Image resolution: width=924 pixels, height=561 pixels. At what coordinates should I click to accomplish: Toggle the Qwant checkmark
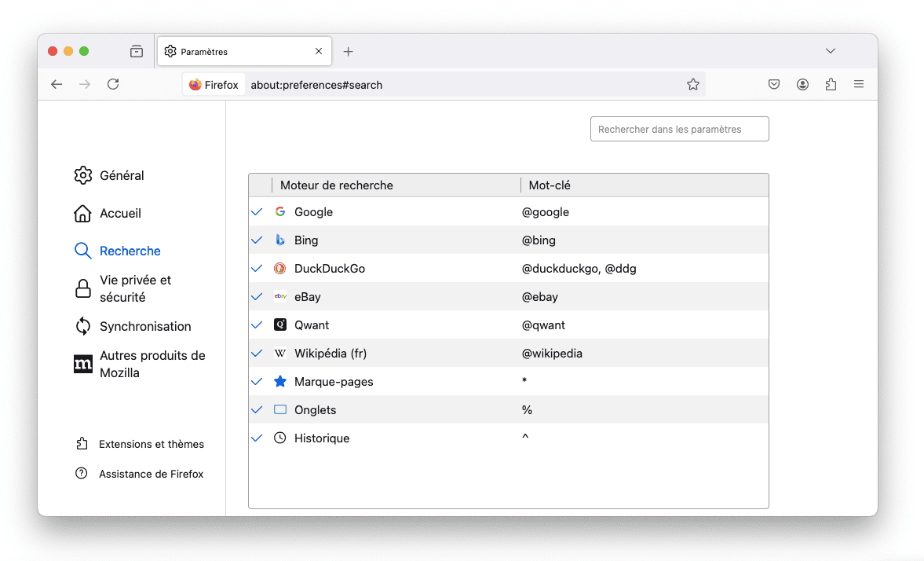(x=257, y=325)
